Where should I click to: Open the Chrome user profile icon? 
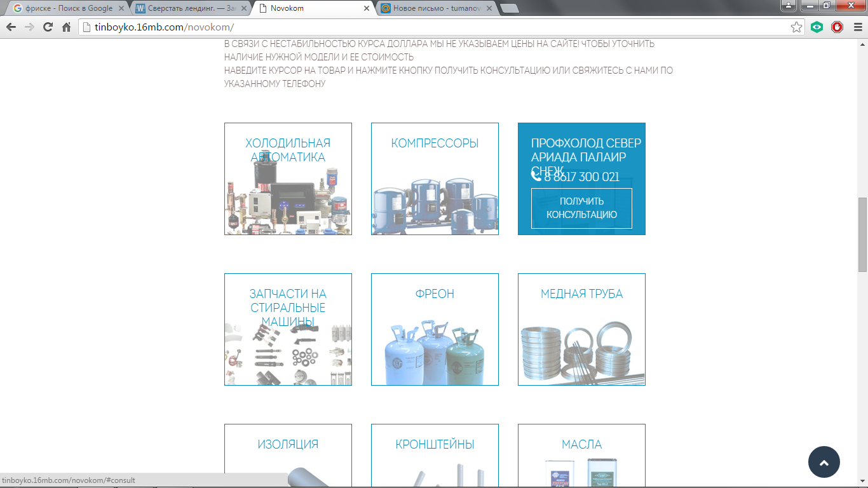[x=789, y=6]
